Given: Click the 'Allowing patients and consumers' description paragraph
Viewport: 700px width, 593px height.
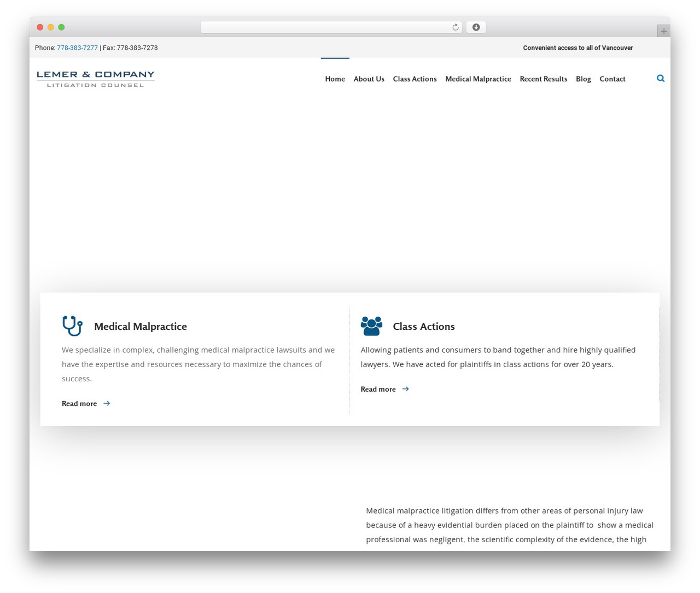Looking at the screenshot, I should [498, 357].
